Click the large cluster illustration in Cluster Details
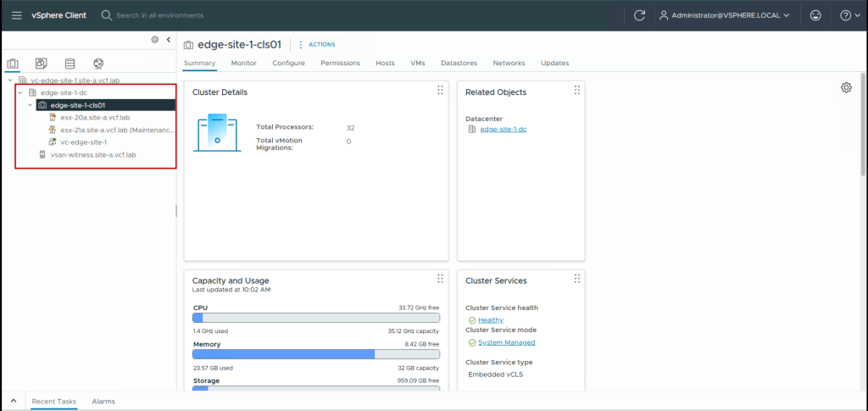 pyautogui.click(x=217, y=133)
